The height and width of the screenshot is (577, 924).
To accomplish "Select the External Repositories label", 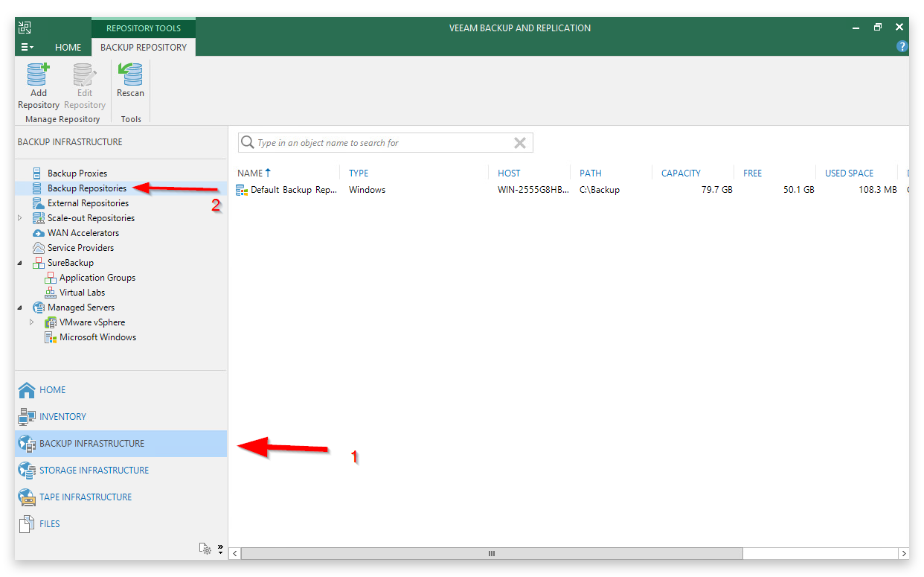I will coord(88,203).
